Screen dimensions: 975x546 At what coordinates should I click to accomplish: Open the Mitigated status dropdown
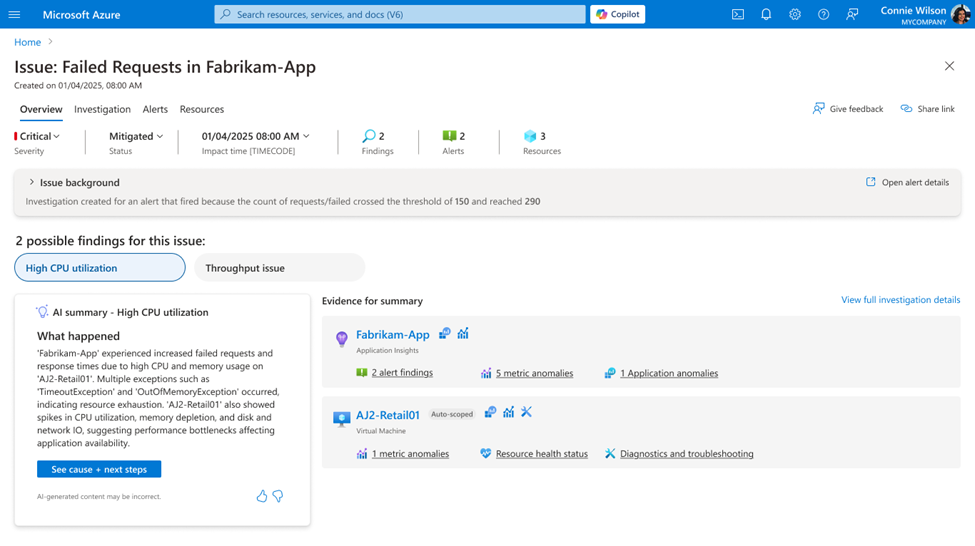[136, 136]
